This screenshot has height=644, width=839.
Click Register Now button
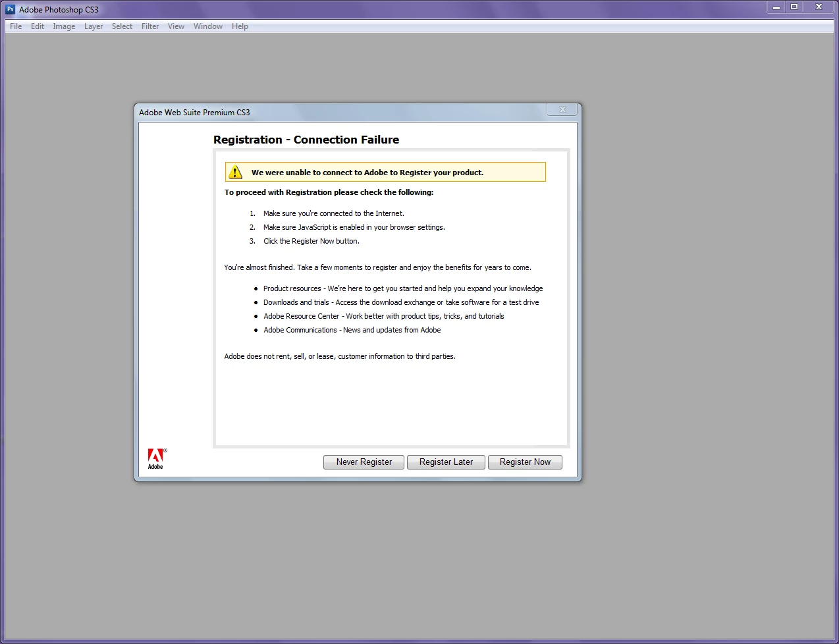(525, 462)
